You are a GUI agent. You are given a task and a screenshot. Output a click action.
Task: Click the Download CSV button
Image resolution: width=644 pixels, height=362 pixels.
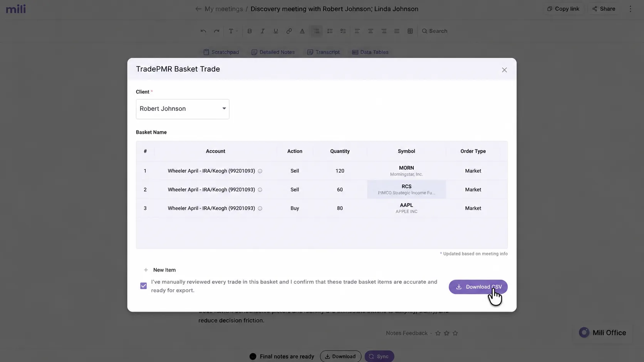(478, 287)
